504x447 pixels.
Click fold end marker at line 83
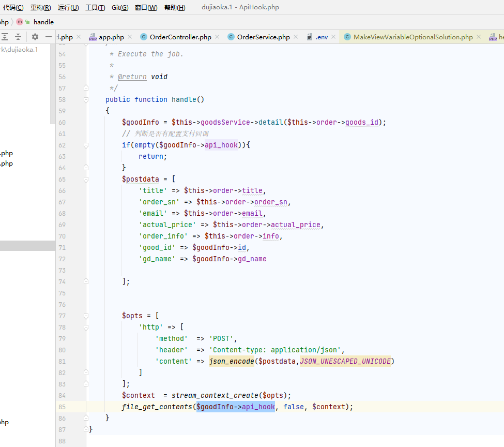[x=86, y=384]
